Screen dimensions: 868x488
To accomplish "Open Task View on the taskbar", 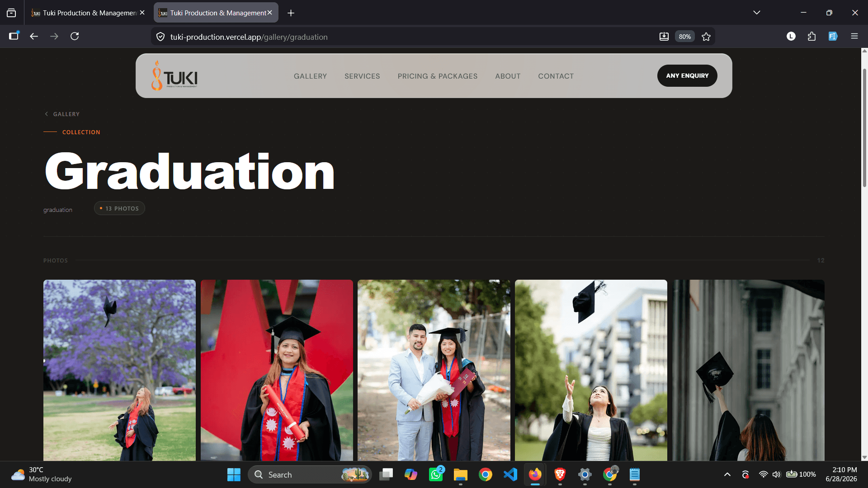I will click(386, 474).
